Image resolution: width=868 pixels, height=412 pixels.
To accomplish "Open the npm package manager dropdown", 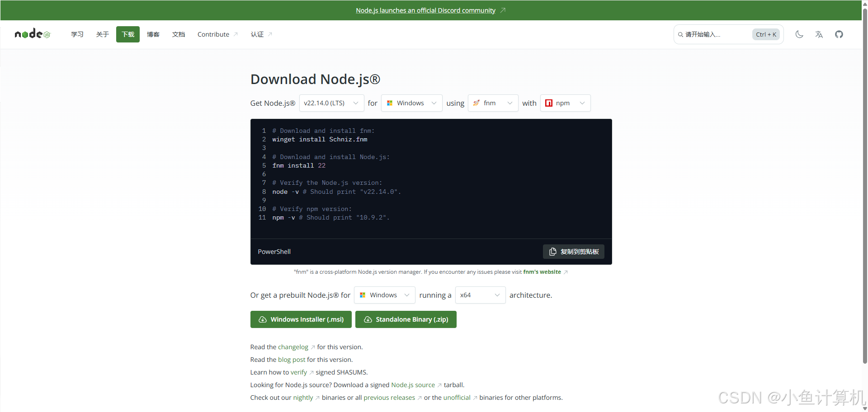I will click(565, 103).
